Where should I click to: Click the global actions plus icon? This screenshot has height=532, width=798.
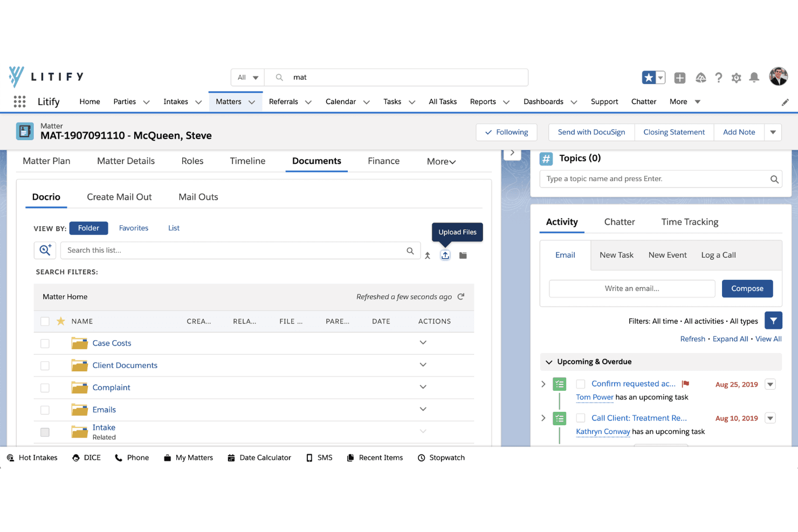click(680, 78)
